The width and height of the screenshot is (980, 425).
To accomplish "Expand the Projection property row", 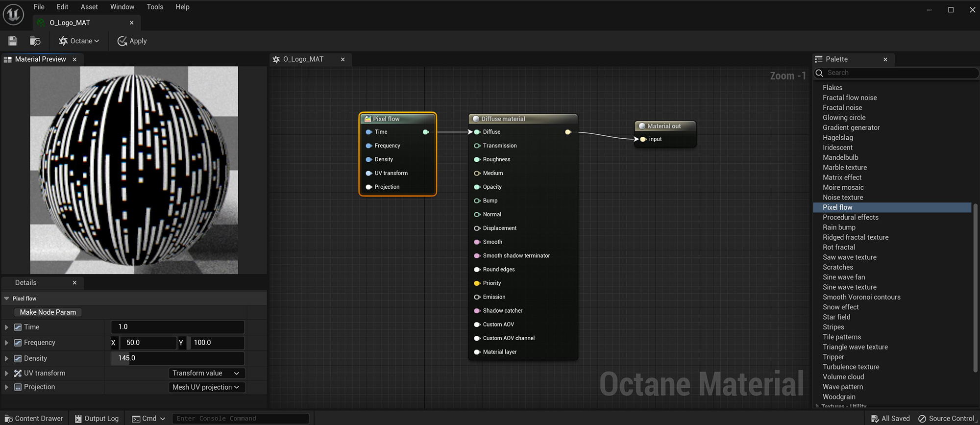I will [6, 387].
